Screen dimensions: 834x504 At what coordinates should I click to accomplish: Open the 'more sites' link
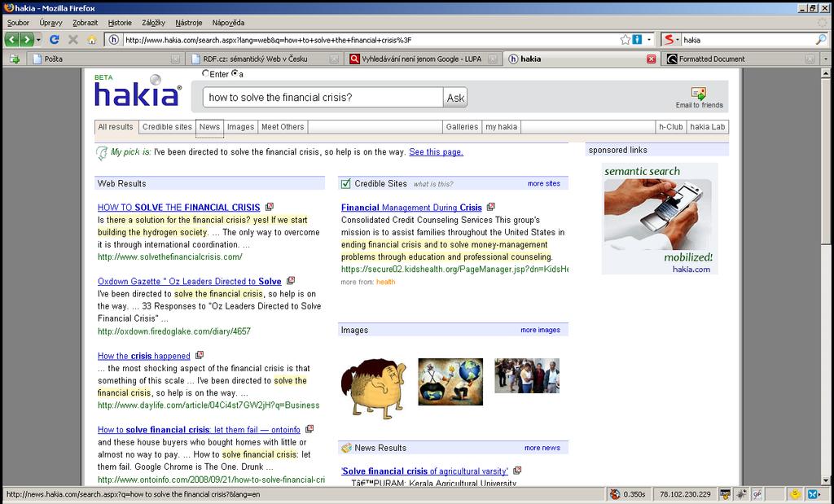click(543, 183)
